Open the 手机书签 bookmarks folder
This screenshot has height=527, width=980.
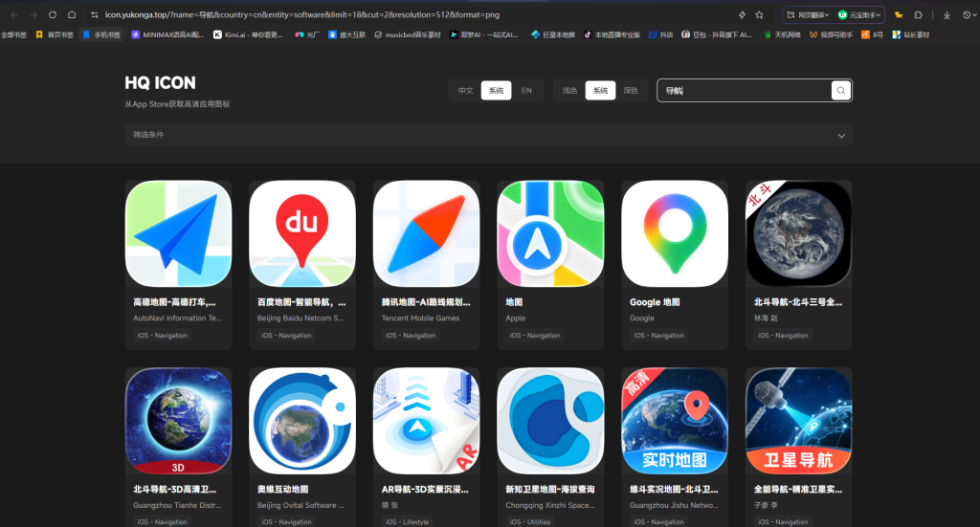tap(101, 35)
